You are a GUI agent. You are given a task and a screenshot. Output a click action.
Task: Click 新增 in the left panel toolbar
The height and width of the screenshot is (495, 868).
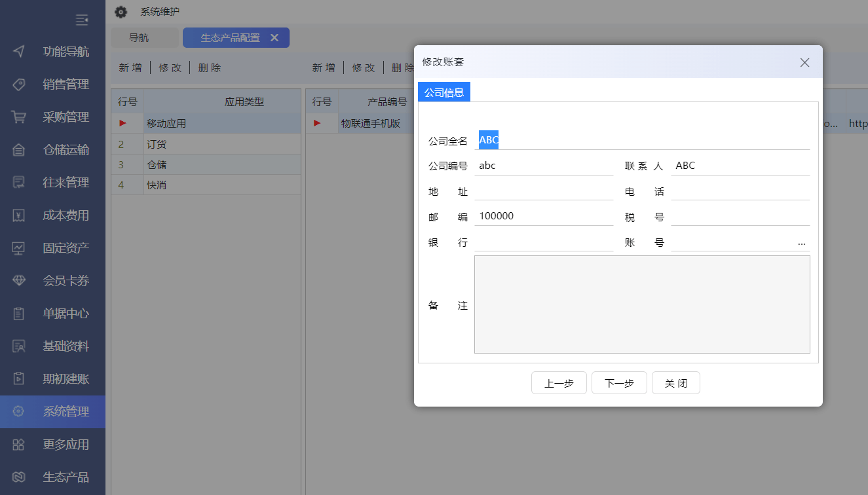(130, 67)
